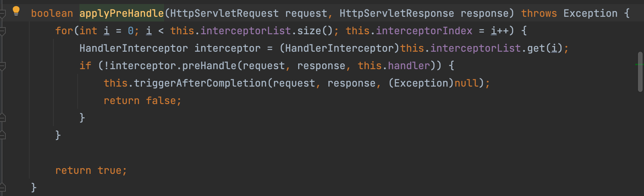Image resolution: width=644 pixels, height=196 pixels.
Task: Collapse the if statement fold marker
Action: tap(2, 66)
